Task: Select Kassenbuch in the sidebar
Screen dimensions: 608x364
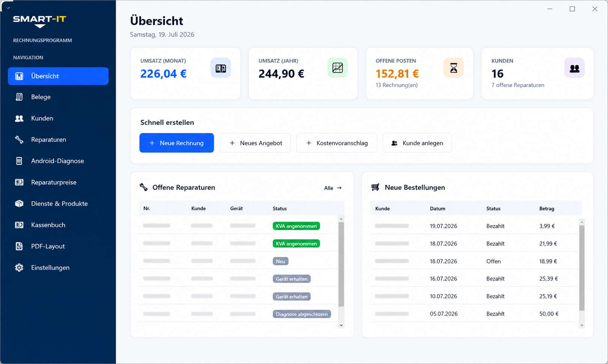Action: pos(58,225)
